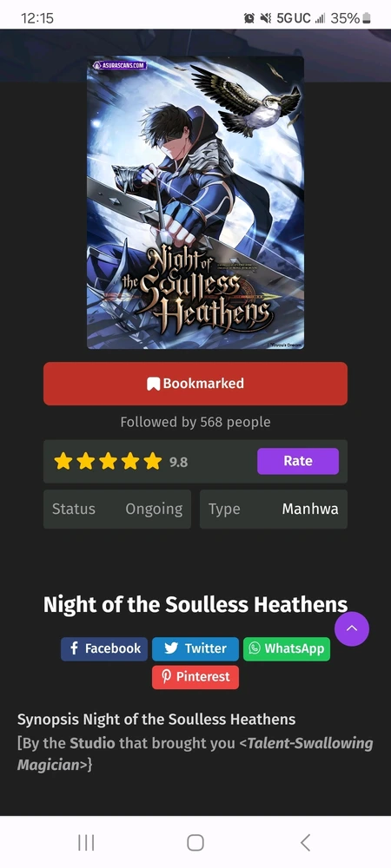Viewport: 391px width, 868px height.
Task: Tap the purple scroll-to-top arrow button
Action: point(352,628)
